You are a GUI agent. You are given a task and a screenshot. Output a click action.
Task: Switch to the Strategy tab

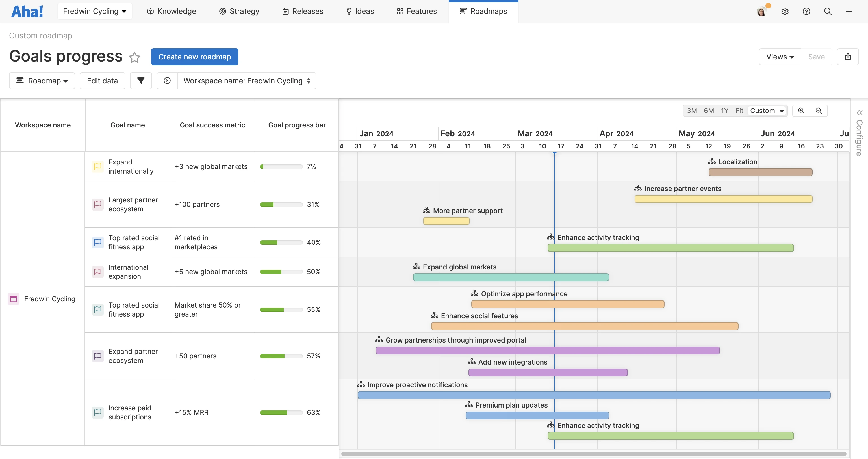(240, 11)
